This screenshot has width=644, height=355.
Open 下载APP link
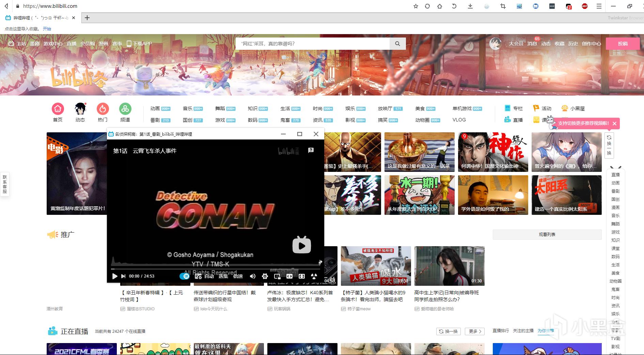139,44
